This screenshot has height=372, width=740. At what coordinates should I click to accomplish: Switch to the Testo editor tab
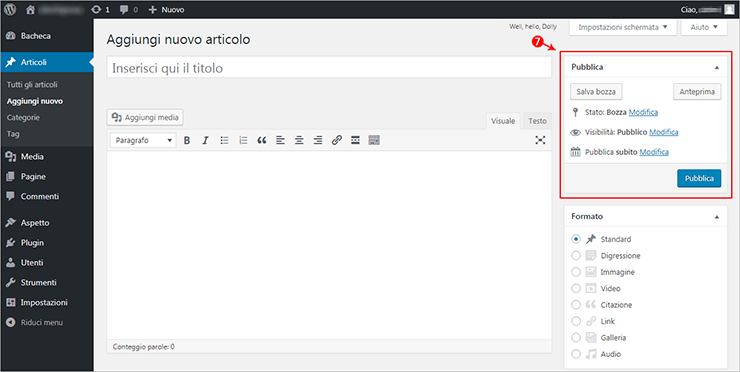click(x=537, y=121)
